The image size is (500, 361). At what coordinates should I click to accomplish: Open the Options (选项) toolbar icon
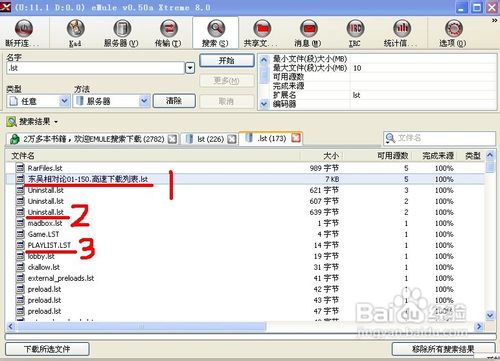453,29
